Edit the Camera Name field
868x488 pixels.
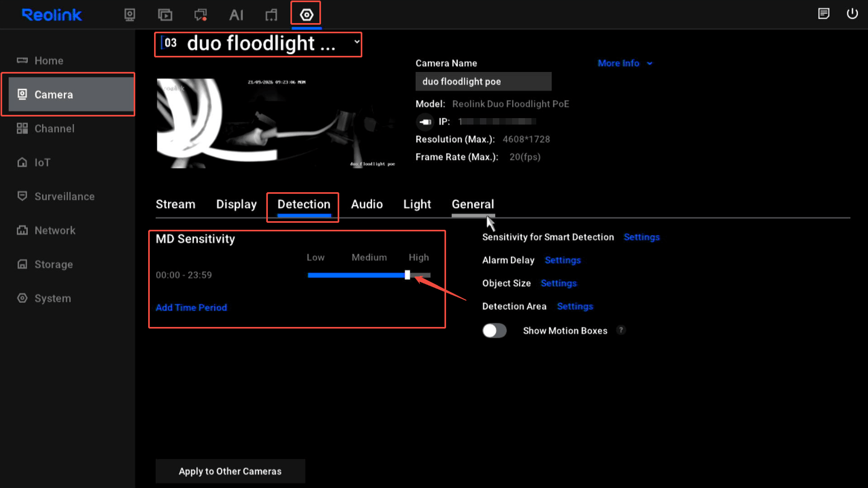click(x=483, y=82)
